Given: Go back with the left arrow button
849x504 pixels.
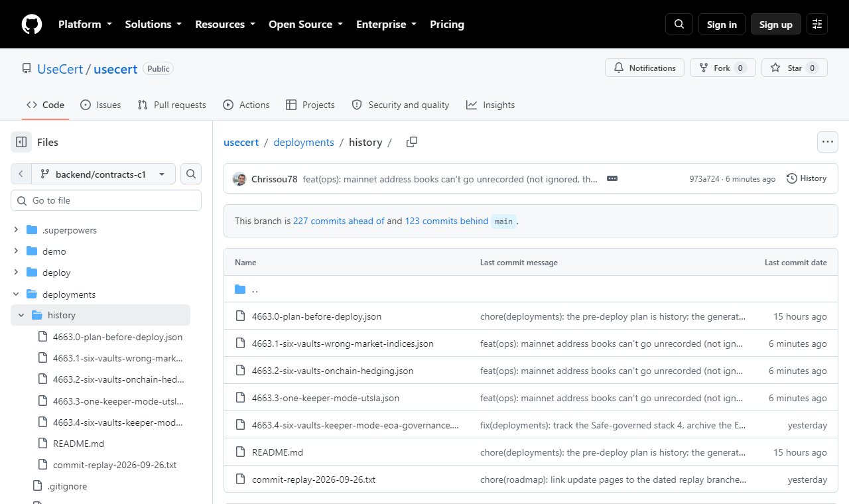Looking at the screenshot, I should click(21, 174).
